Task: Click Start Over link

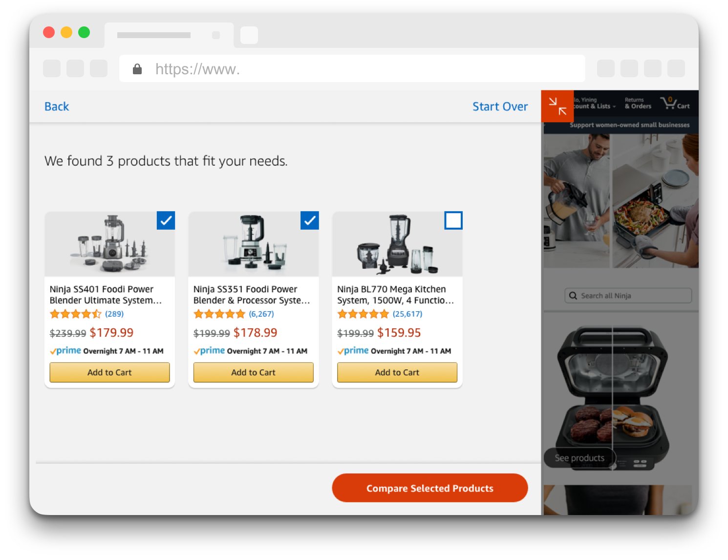Action: point(500,107)
